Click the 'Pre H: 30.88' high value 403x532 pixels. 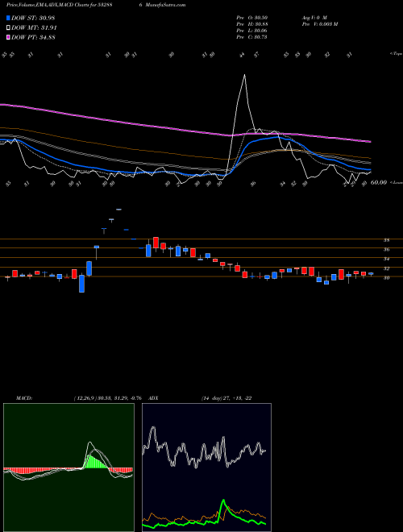(x=252, y=24)
